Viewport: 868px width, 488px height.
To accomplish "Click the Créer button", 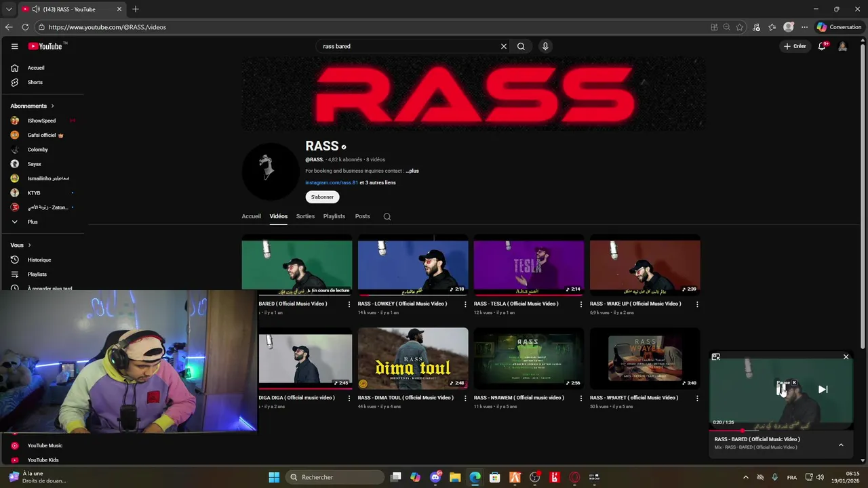I will [795, 46].
